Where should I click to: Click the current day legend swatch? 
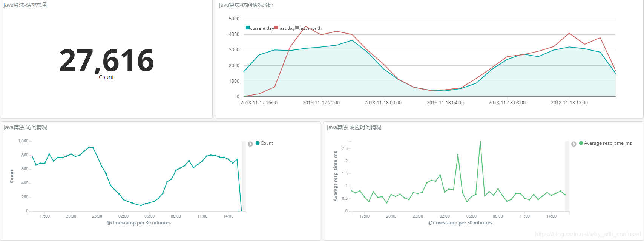point(248,28)
